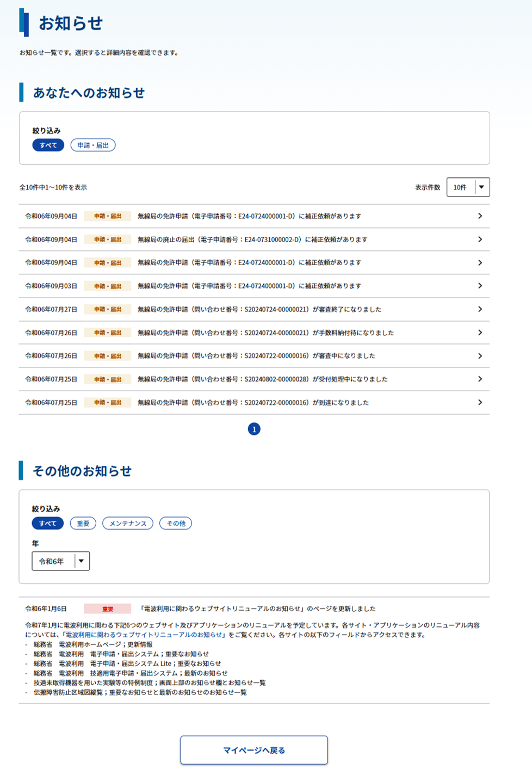Open chevron for 廃止の届出 E24-0731000002-D notice
Image resolution: width=532 pixels, height=775 pixels.
[x=480, y=239]
